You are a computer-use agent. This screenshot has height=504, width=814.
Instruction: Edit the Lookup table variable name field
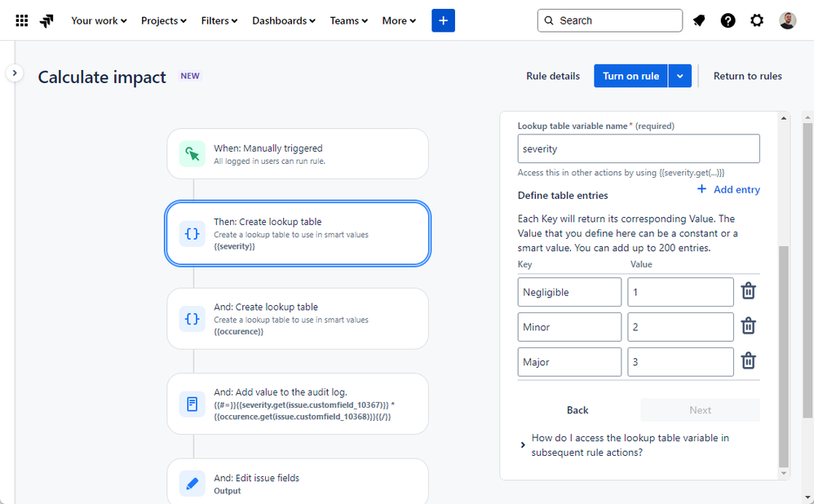[639, 149]
